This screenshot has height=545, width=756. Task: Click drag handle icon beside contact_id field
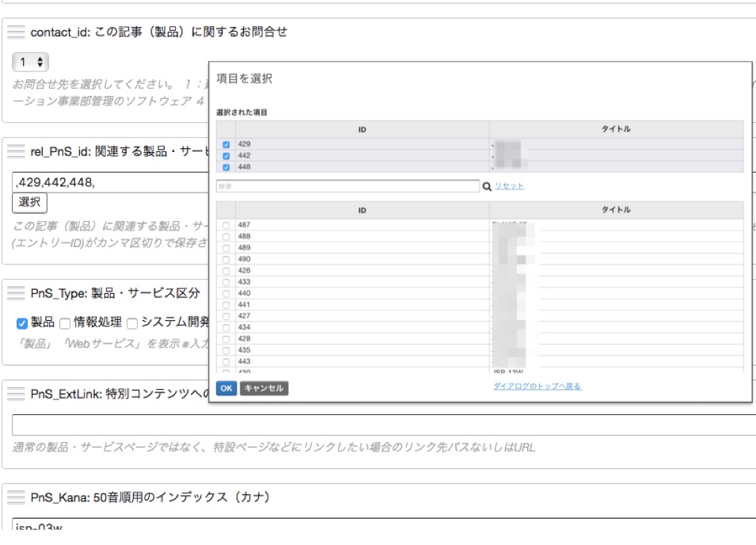(17, 32)
